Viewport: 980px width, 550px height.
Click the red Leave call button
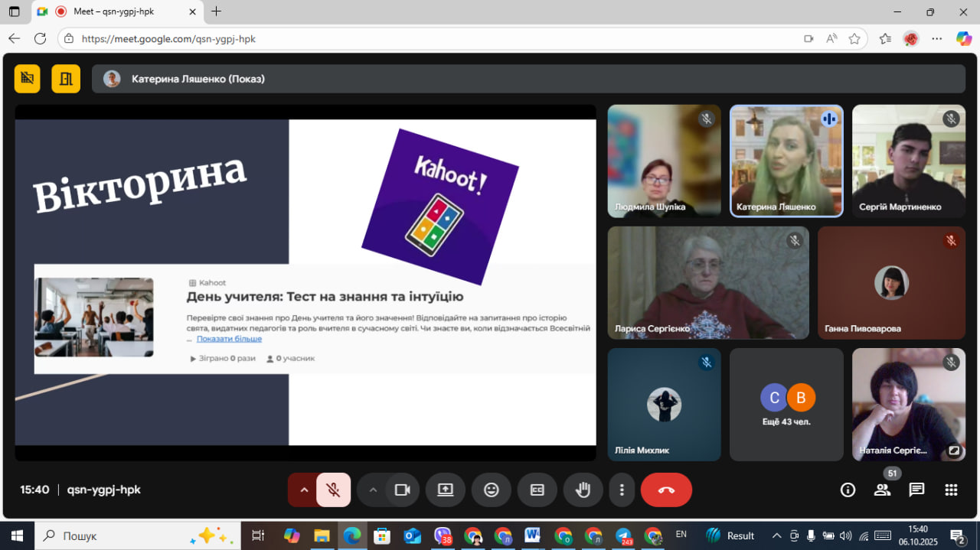click(665, 490)
